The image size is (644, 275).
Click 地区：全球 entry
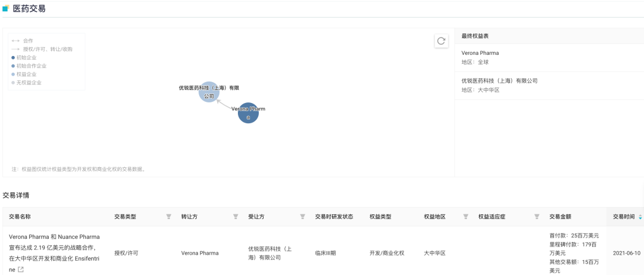pyautogui.click(x=475, y=62)
